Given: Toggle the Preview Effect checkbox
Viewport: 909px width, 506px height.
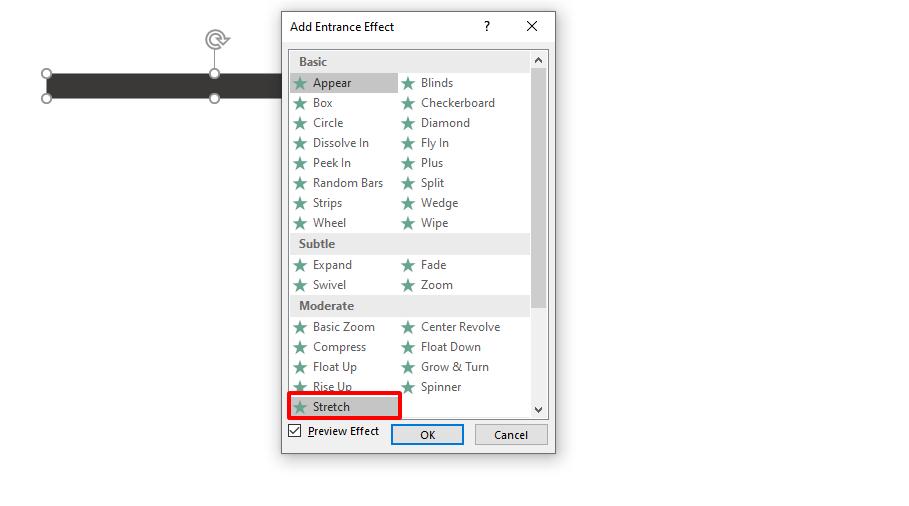Looking at the screenshot, I should click(x=295, y=431).
